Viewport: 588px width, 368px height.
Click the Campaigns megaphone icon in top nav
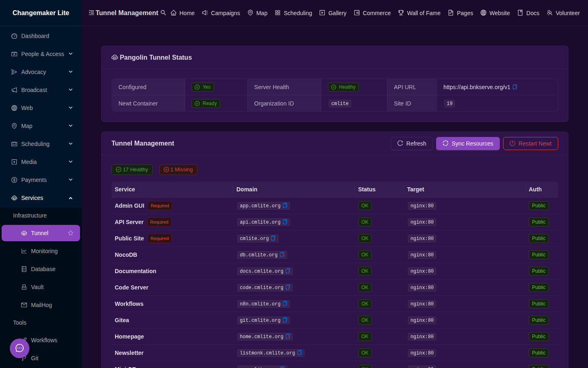pos(205,13)
